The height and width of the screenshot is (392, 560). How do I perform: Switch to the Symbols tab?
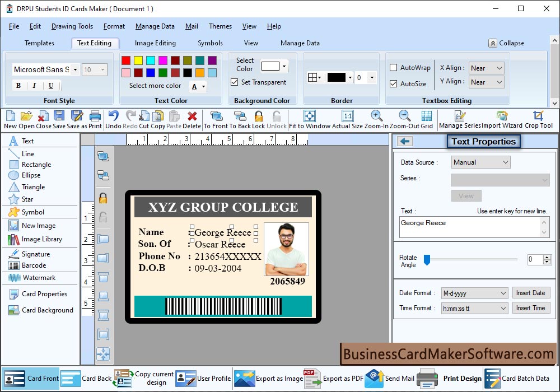[211, 43]
